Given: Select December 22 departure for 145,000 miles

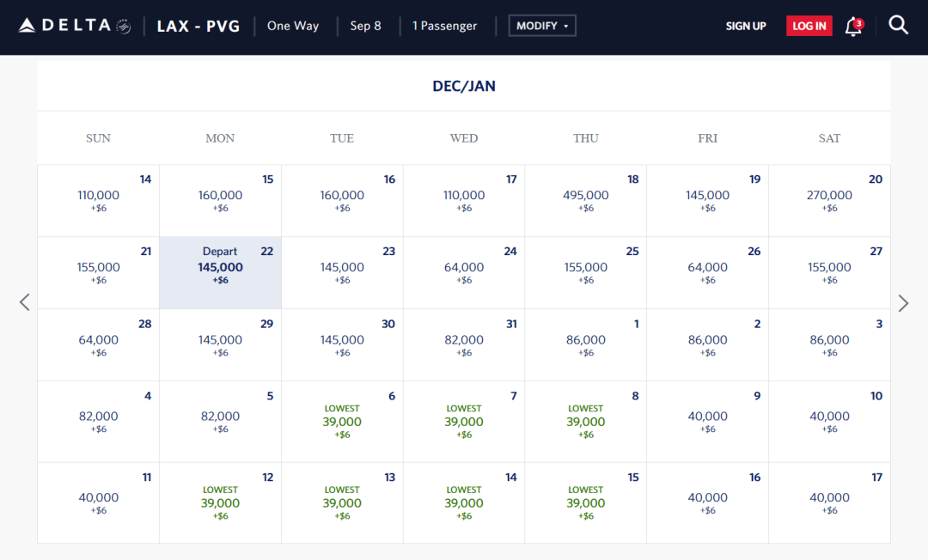Looking at the screenshot, I should point(220,272).
